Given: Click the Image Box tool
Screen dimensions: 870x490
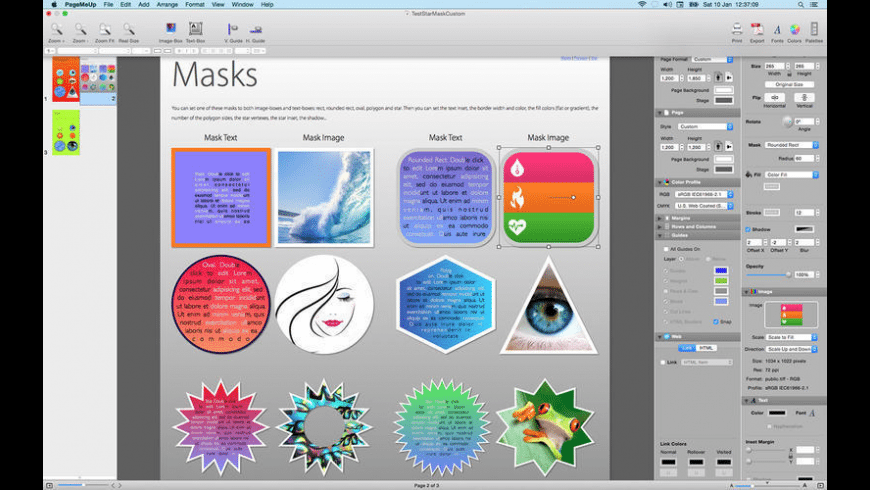Looking at the screenshot, I should click(x=169, y=29).
